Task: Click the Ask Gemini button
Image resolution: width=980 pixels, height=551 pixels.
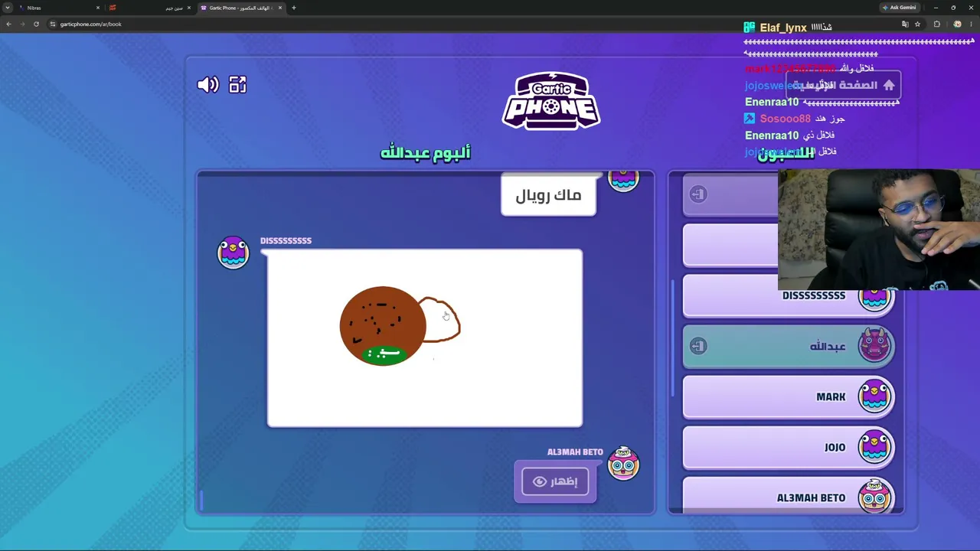Action: point(900,8)
